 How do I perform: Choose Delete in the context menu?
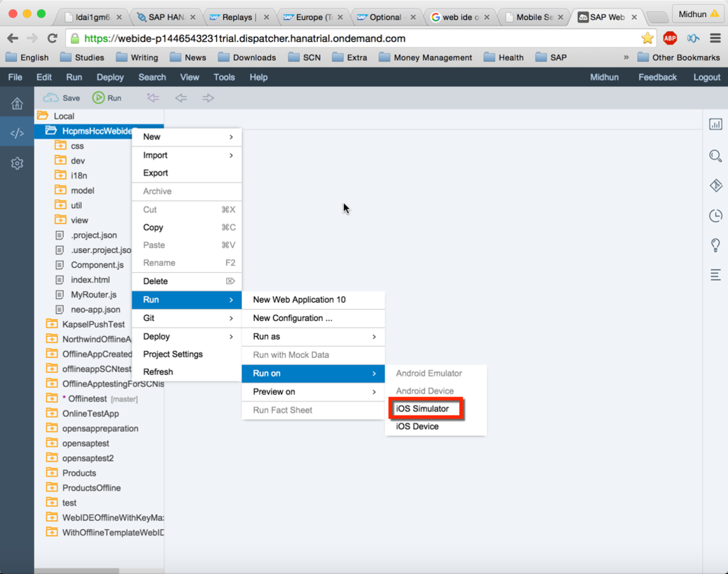coord(187,281)
